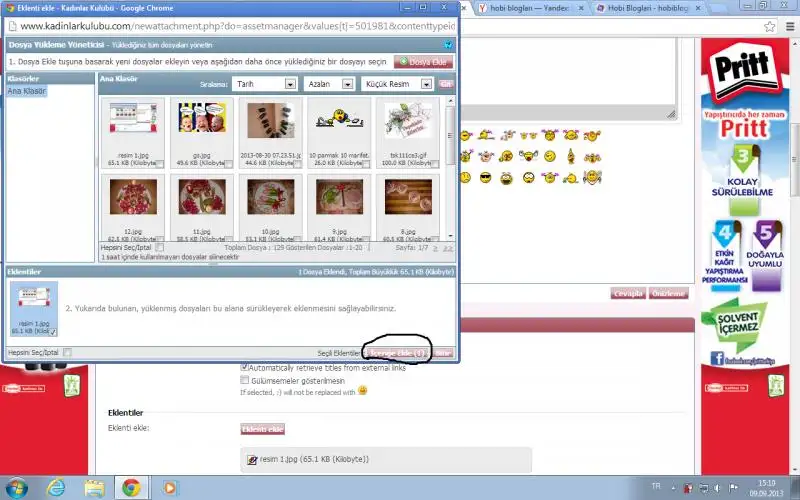Open the Küçük Resim view dropdown

click(x=397, y=84)
